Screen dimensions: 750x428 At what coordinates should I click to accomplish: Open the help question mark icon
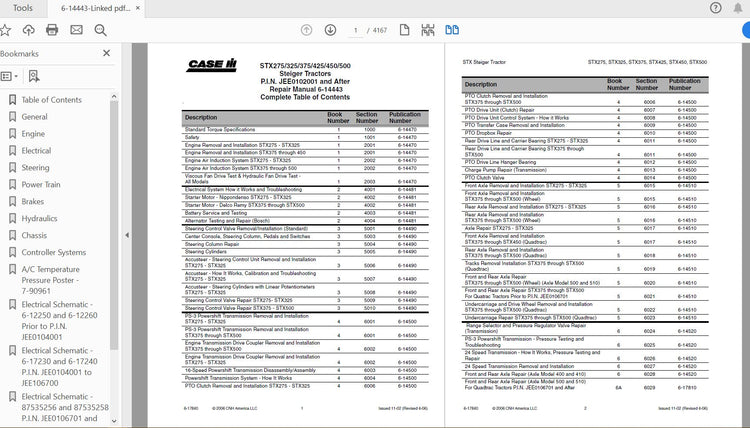[716, 8]
